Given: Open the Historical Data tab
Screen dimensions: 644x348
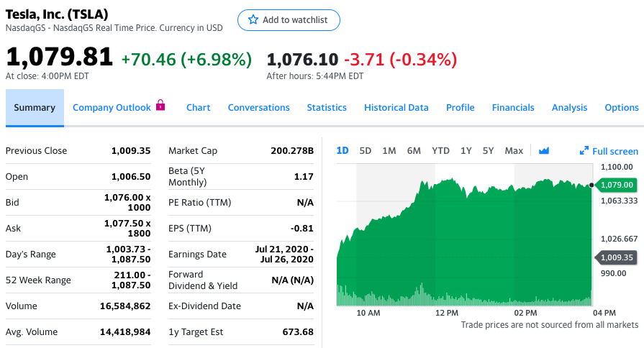Looking at the screenshot, I should click(396, 108).
